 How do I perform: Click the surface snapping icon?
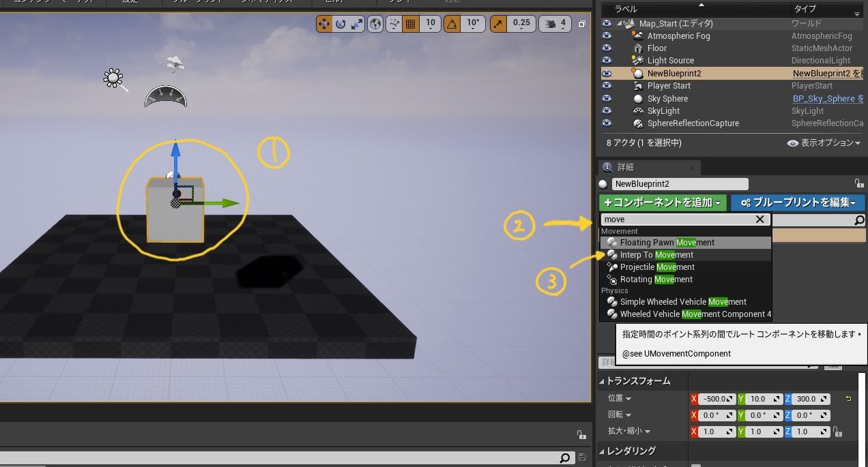pos(394,24)
